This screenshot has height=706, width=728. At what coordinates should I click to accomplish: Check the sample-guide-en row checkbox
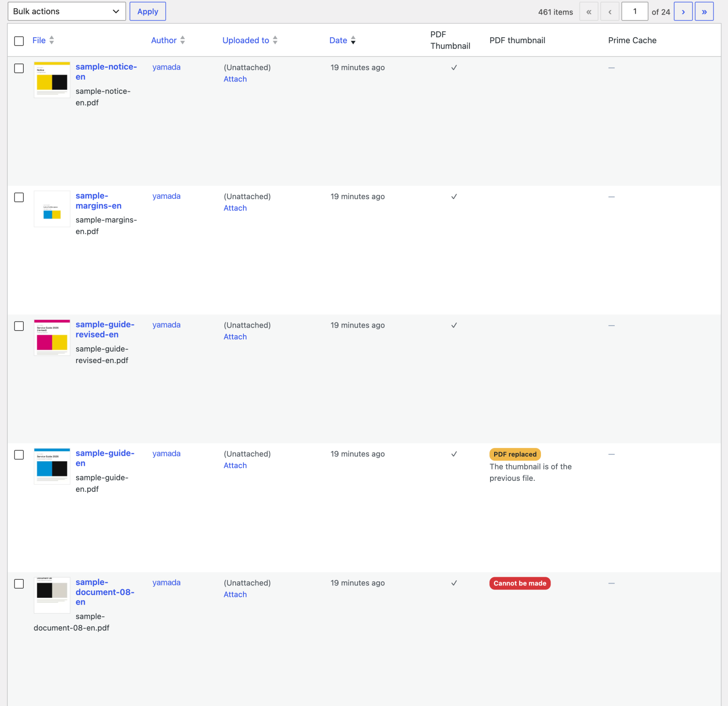coord(19,455)
